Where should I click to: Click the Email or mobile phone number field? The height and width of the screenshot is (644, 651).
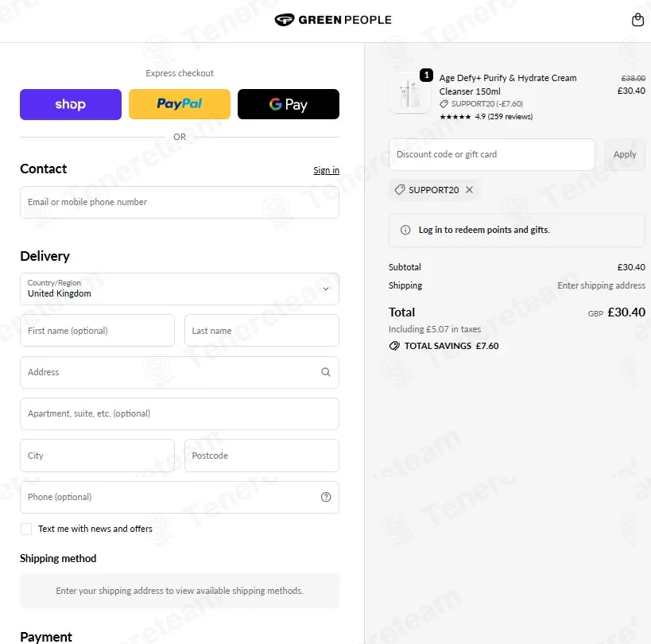pos(180,202)
